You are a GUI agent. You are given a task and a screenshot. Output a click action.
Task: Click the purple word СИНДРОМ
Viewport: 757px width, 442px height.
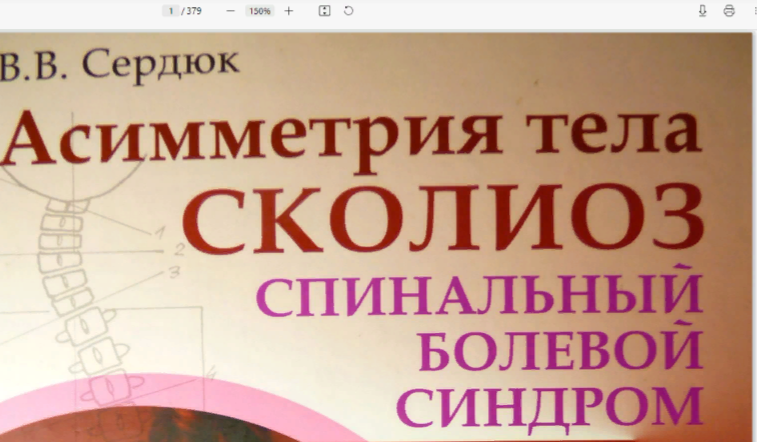(x=555, y=407)
